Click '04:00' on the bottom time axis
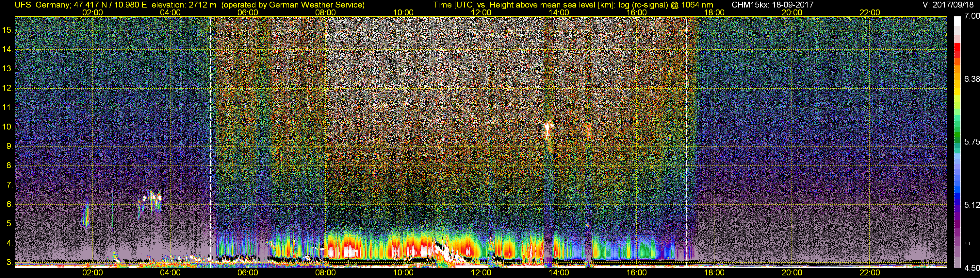 click(x=170, y=273)
